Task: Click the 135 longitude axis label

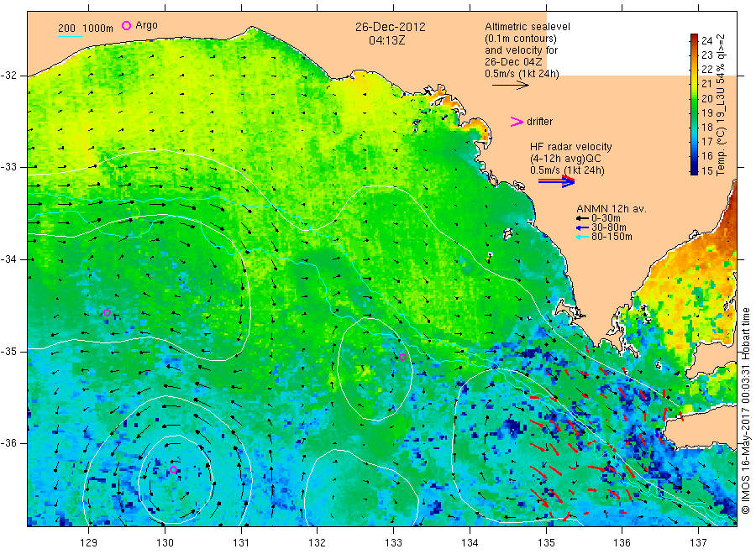Action: click(x=546, y=543)
